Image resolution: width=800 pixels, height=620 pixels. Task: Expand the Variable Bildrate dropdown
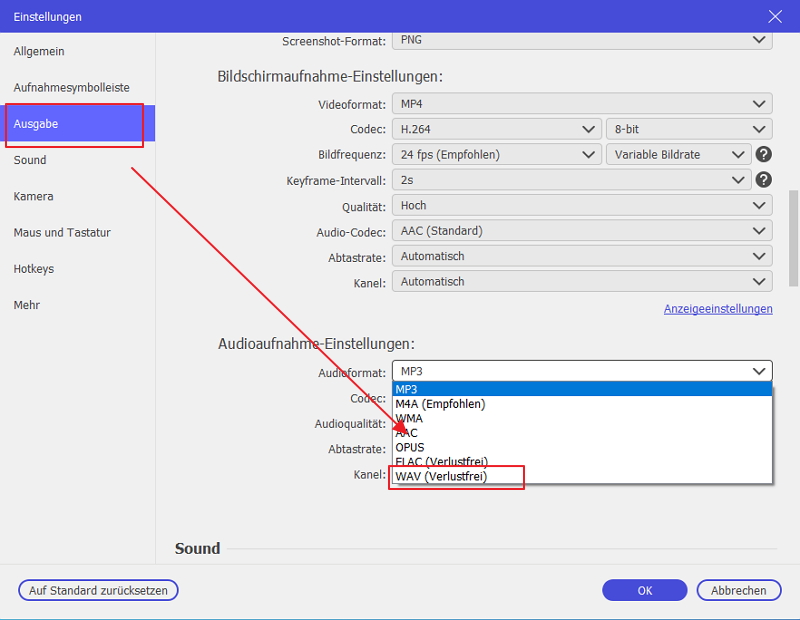[678, 154]
